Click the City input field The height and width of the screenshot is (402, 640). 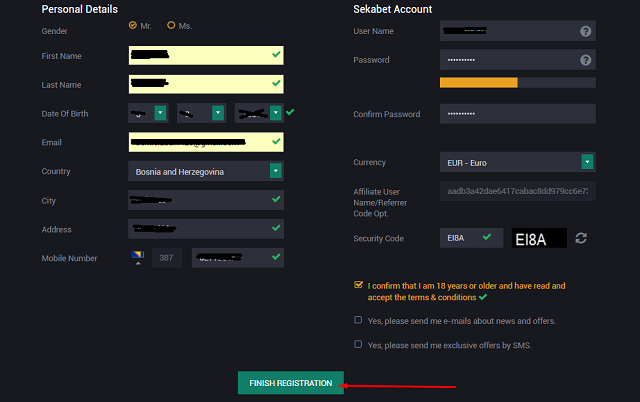[x=206, y=200]
